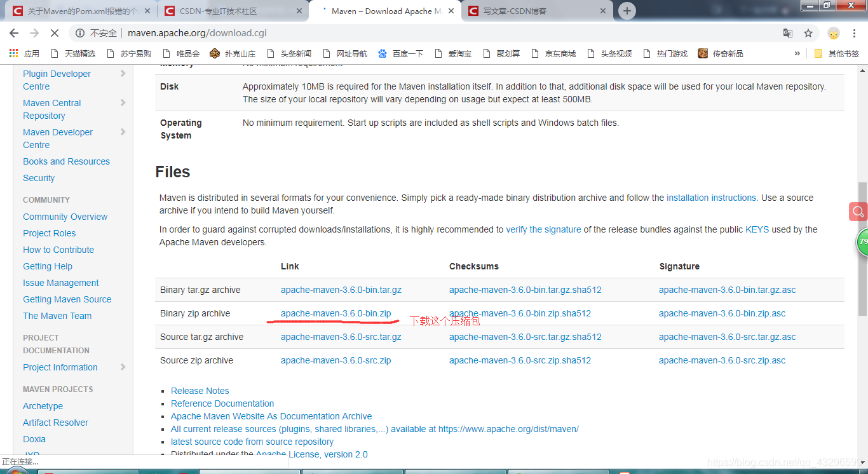Open The Maven Team page
This screenshot has width=868, height=474.
coord(57,316)
